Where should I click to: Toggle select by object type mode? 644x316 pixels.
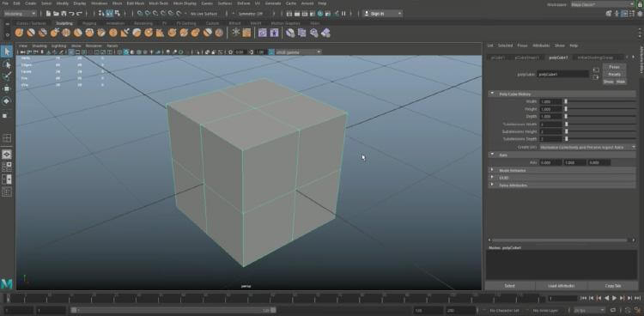[109, 14]
